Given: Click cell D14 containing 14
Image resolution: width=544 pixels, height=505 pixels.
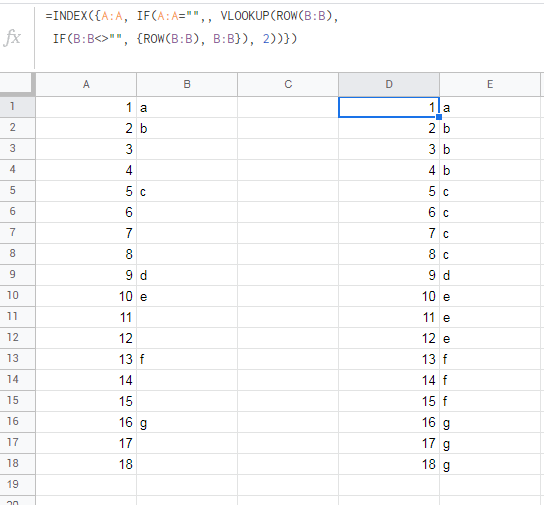Looking at the screenshot, I should pyautogui.click(x=389, y=380).
